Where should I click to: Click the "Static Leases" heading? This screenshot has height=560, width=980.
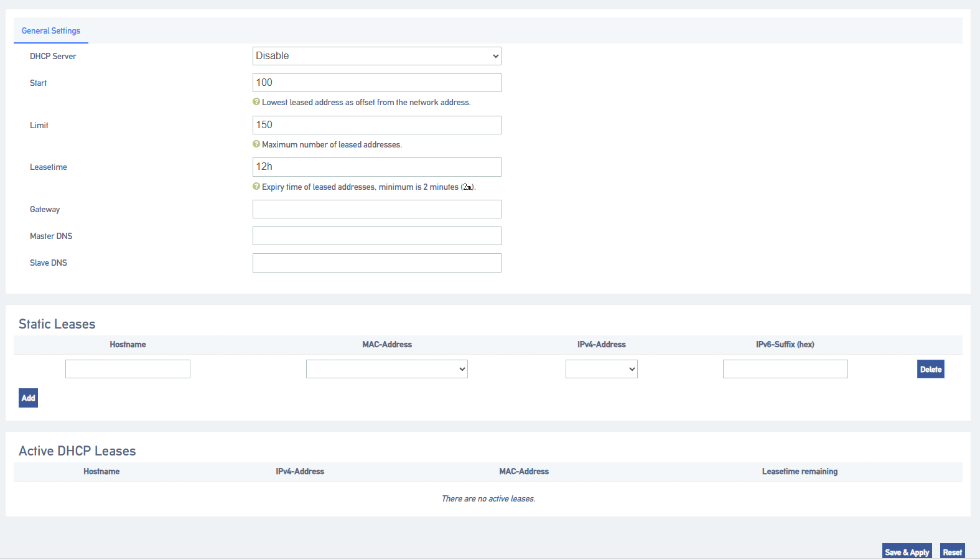57,324
